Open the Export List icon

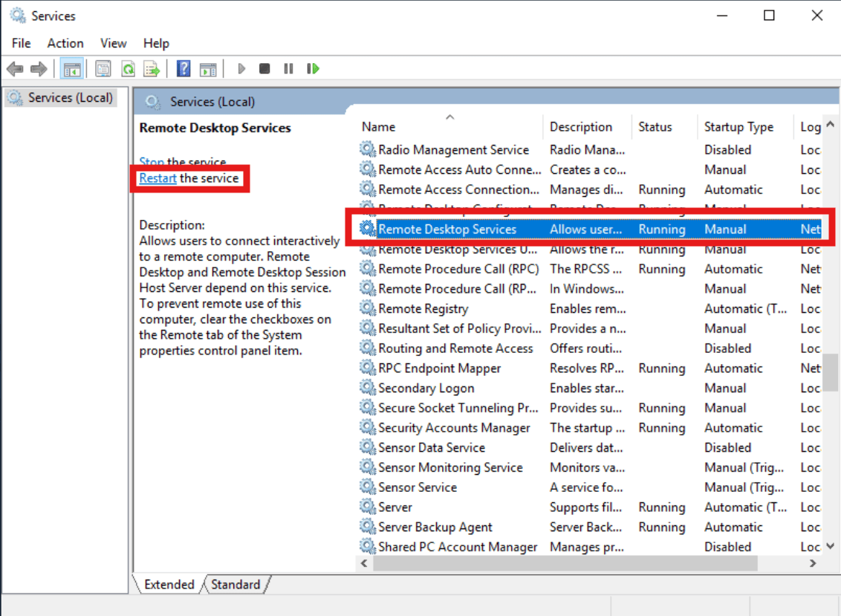point(151,68)
